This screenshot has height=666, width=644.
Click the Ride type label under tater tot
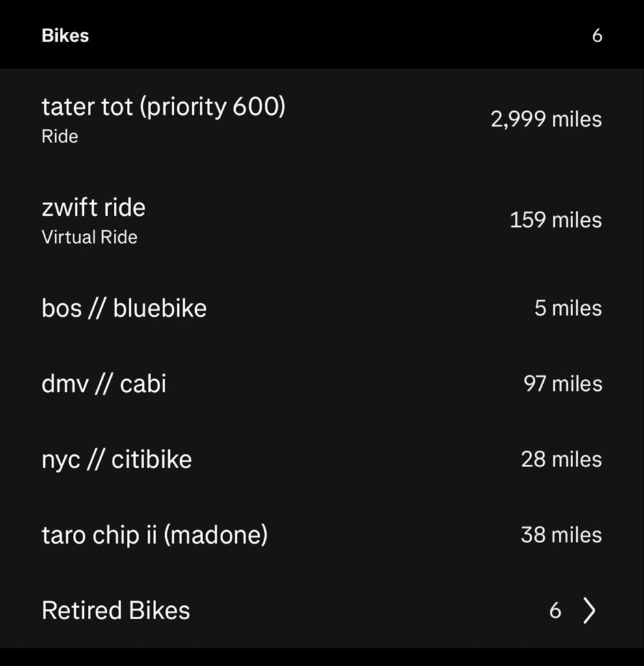(60, 137)
